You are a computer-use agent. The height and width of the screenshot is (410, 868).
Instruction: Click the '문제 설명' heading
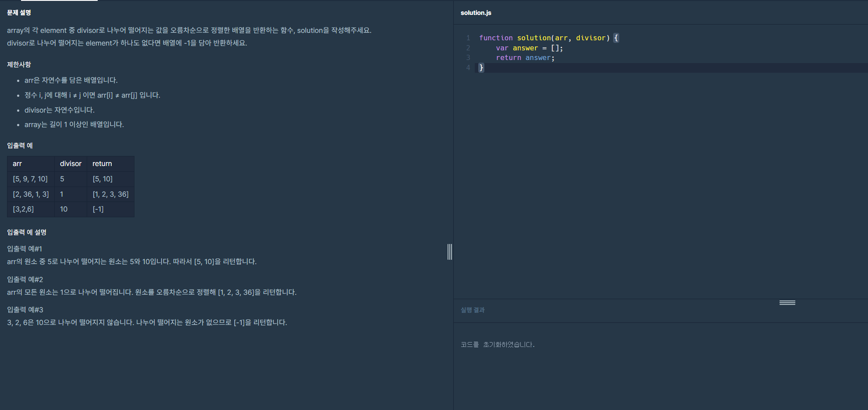19,13
